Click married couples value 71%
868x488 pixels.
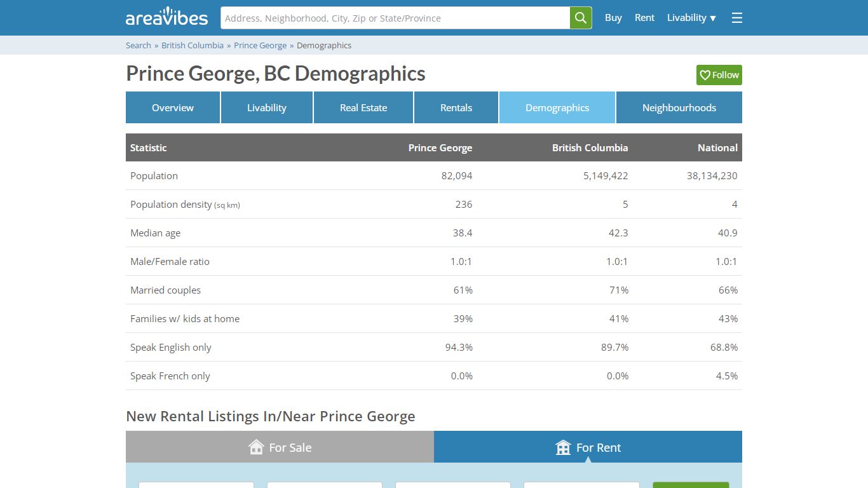coord(619,290)
